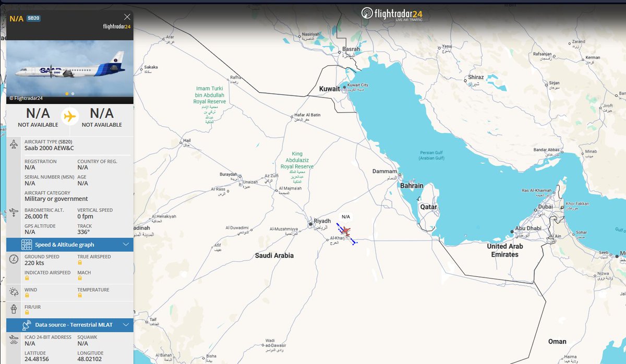Click the FIR/UIR control tower icon
Image resolution: width=626 pixels, height=364 pixels.
click(x=14, y=309)
